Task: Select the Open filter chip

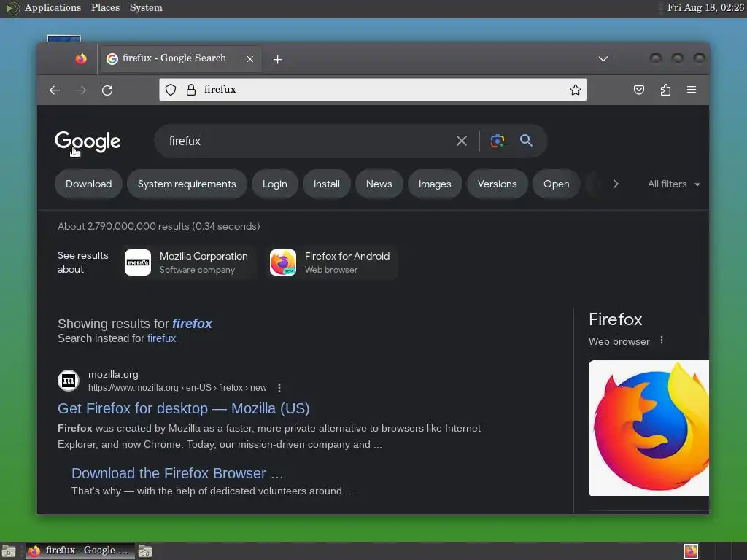Action: 557,184
